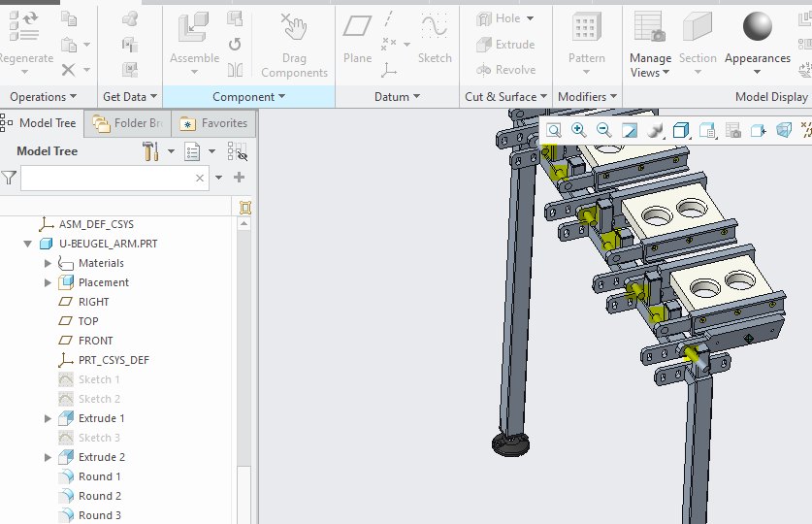Switch to the Folder Browser tab

point(128,123)
